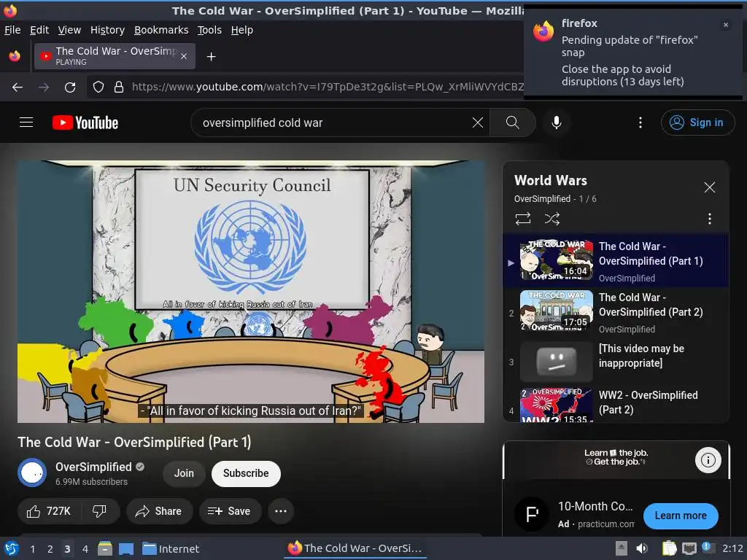This screenshot has width=747, height=560.
Task: Select The Cold War Part 1 thumbnail
Action: [x=557, y=260]
